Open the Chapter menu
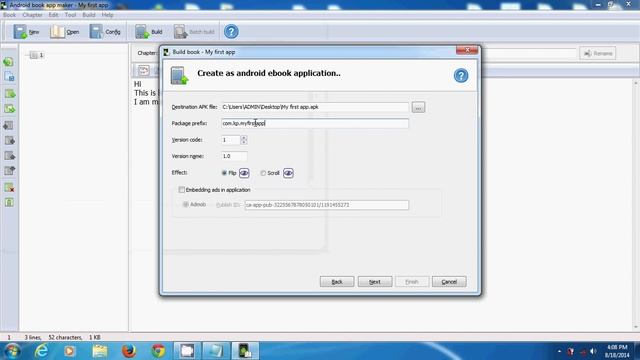640x360 pixels. pyautogui.click(x=32, y=15)
